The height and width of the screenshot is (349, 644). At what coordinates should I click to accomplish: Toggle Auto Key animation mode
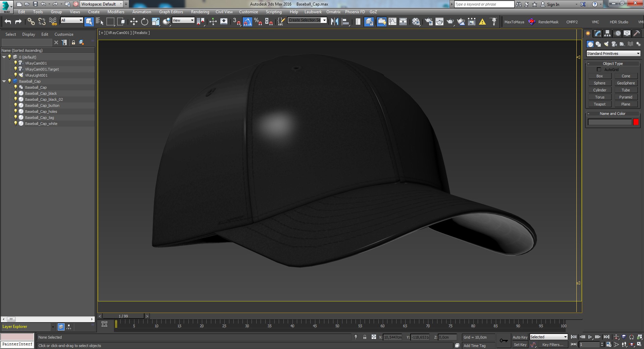pyautogui.click(x=520, y=337)
